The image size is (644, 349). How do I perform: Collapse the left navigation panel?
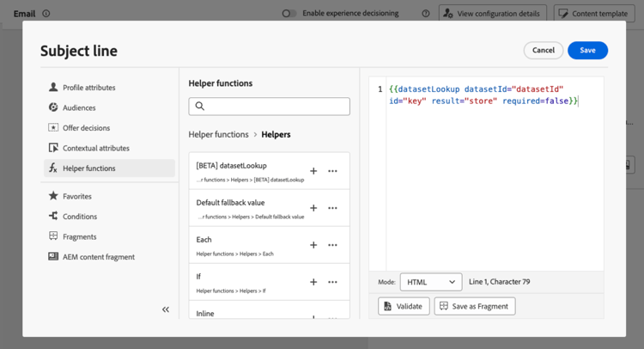(166, 309)
